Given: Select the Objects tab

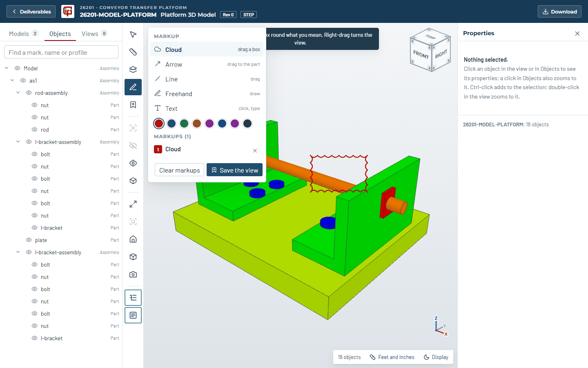Looking at the screenshot, I should [x=60, y=34].
